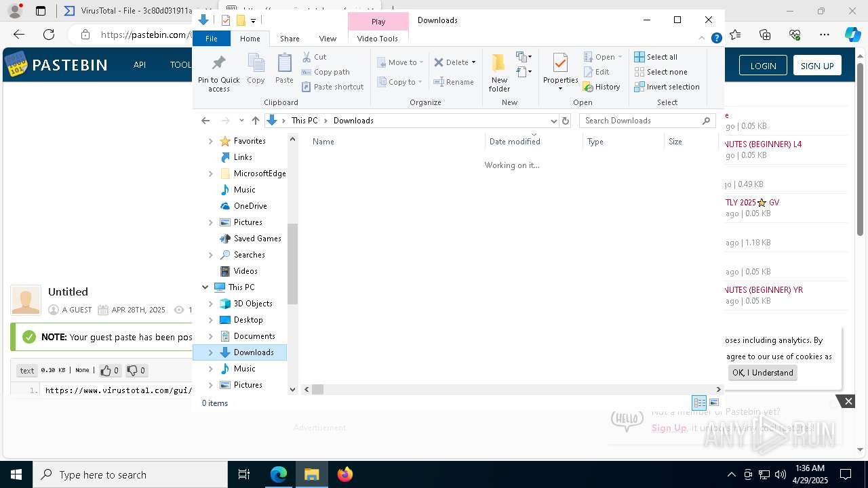Screen dimensions: 868x488
Task: Click the History command
Action: pos(601,87)
